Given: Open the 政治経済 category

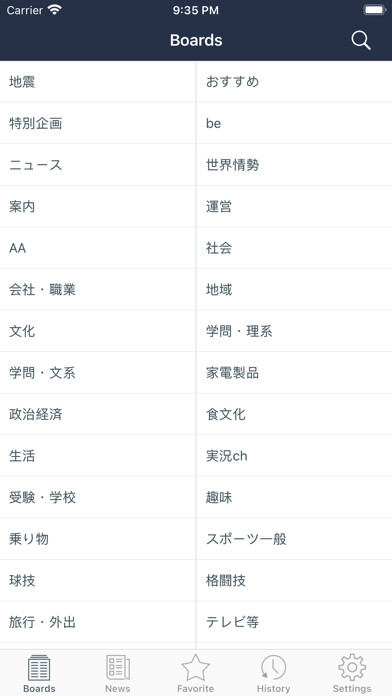Looking at the screenshot, I should [98, 414].
